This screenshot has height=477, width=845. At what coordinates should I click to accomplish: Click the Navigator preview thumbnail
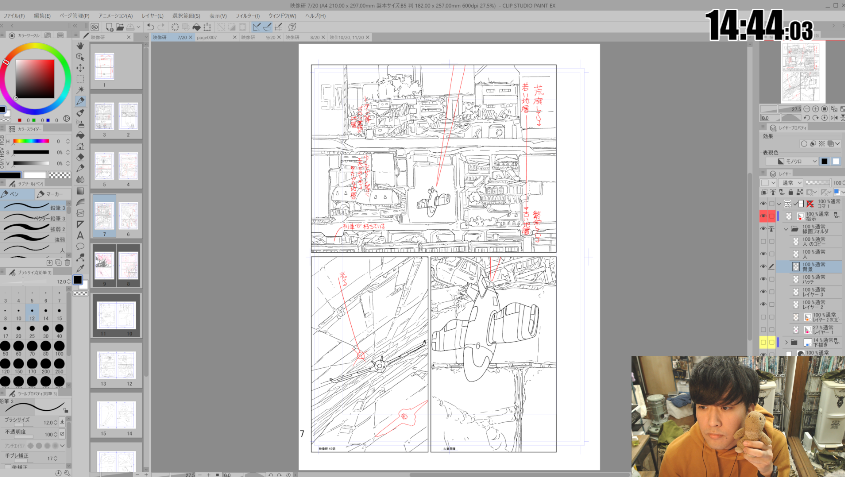tap(803, 72)
